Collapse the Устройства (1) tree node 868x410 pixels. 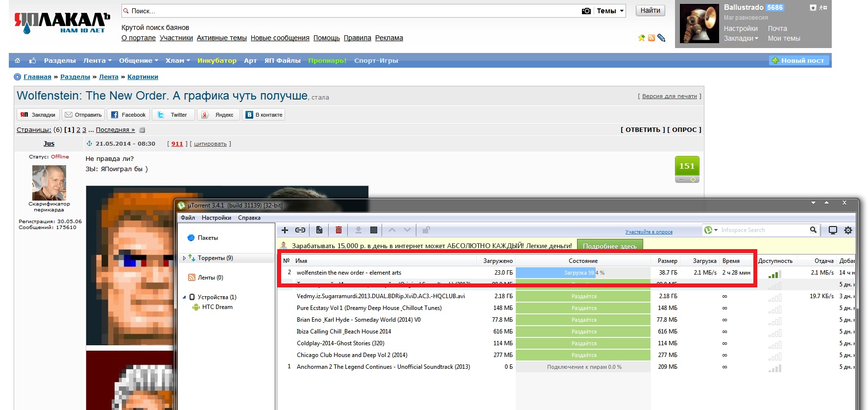click(x=184, y=297)
